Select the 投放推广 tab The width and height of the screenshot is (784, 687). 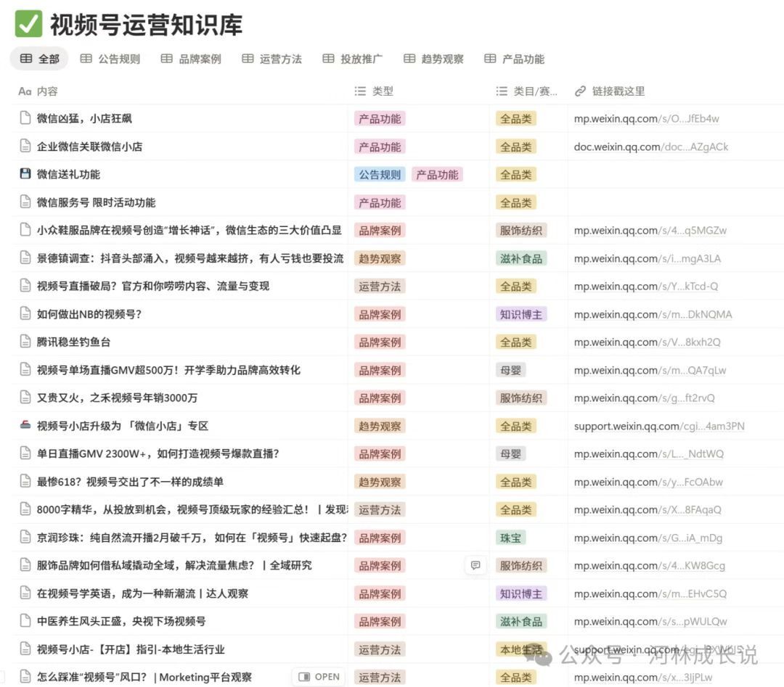click(353, 59)
